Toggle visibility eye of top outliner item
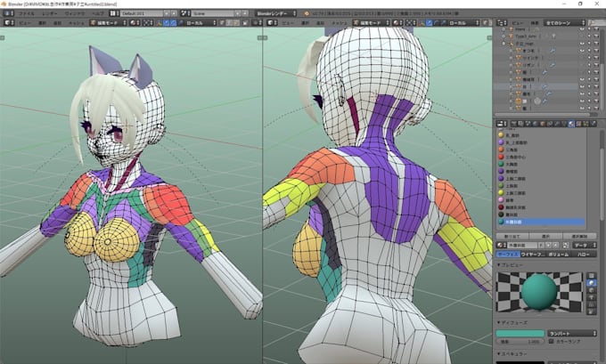Image resolution: width=606 pixels, height=364 pixels. click(581, 28)
